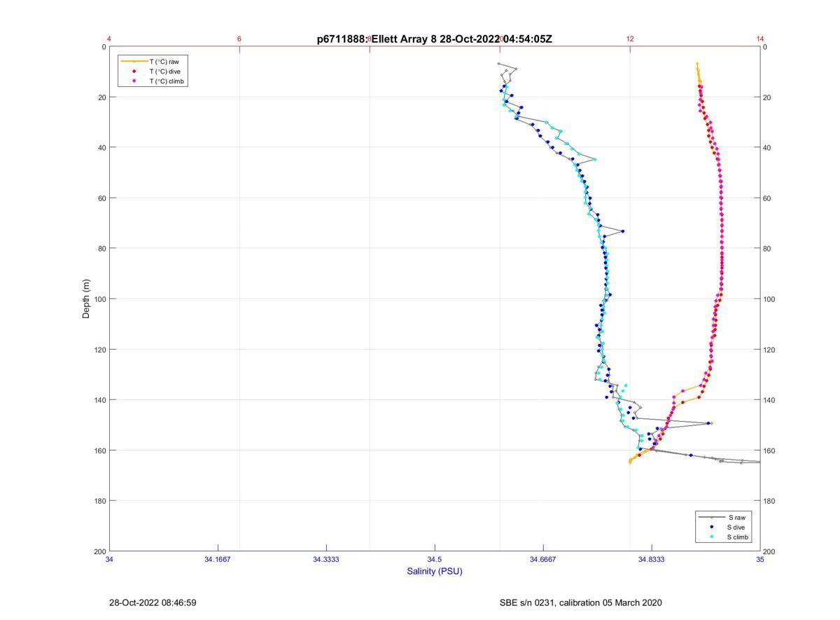The width and height of the screenshot is (840, 620).
Task: Click salinity tick label '34.1667'
Action: (218, 560)
